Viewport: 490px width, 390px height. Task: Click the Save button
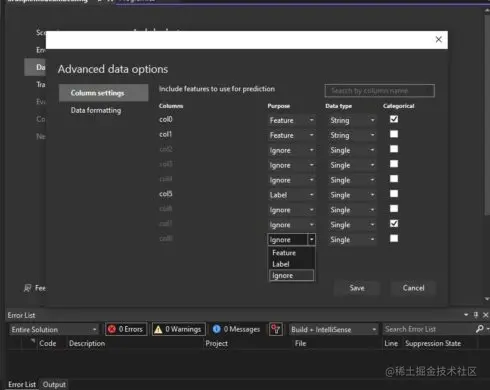point(357,288)
